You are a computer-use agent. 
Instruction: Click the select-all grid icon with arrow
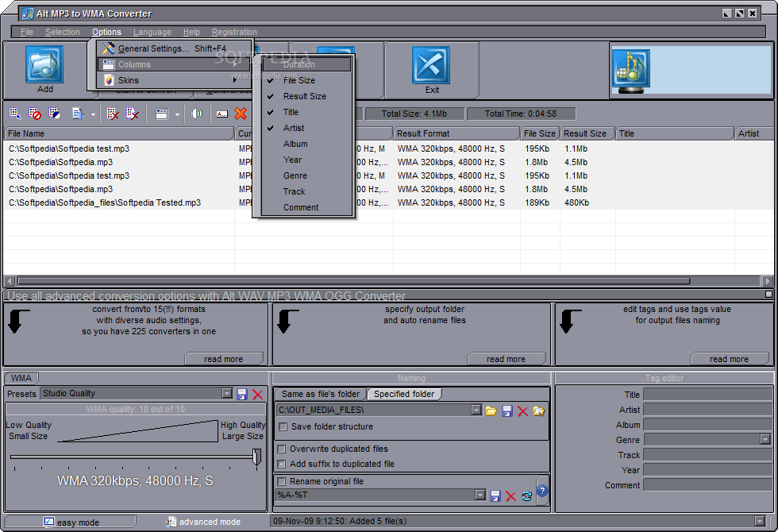[15, 114]
